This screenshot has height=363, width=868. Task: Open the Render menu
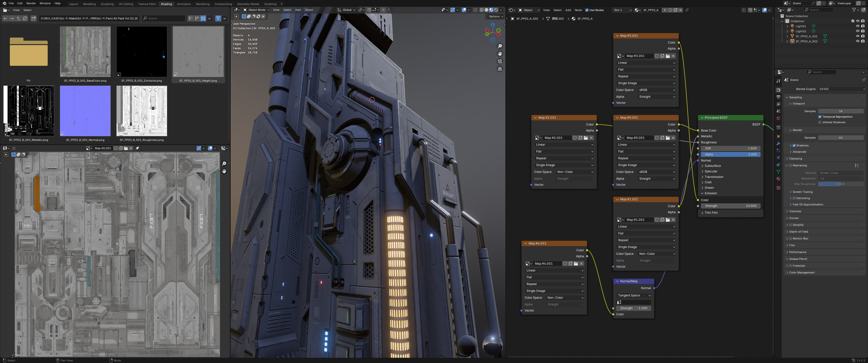[31, 3]
